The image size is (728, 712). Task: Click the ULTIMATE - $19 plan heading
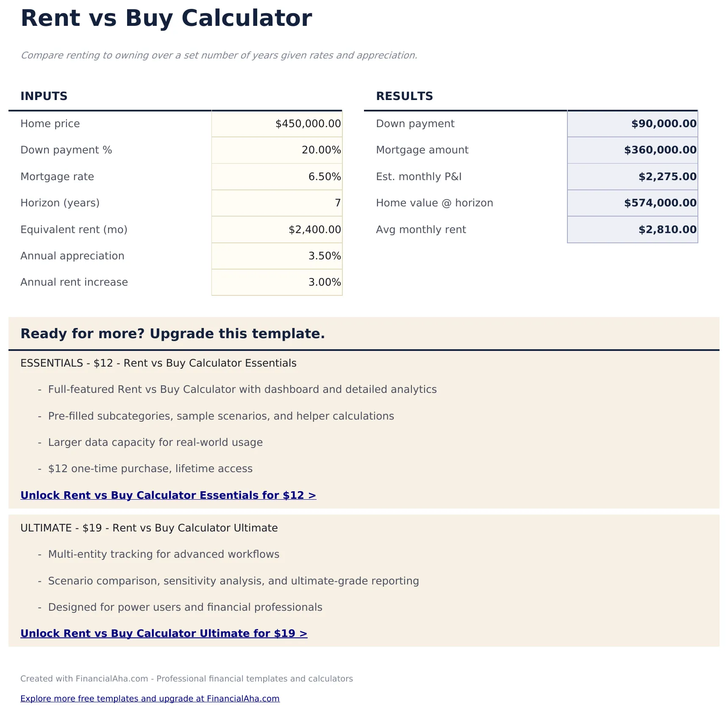click(149, 528)
